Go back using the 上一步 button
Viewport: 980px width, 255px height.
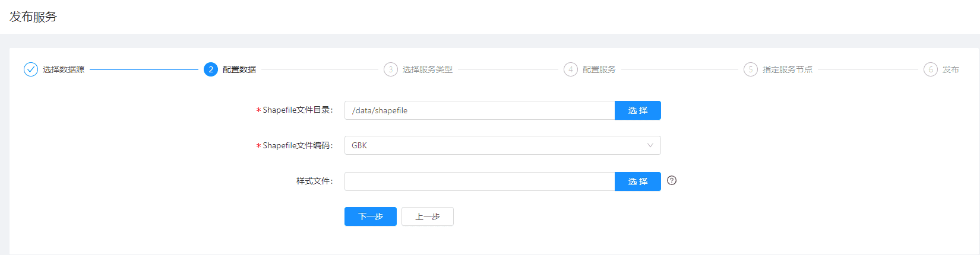[428, 216]
